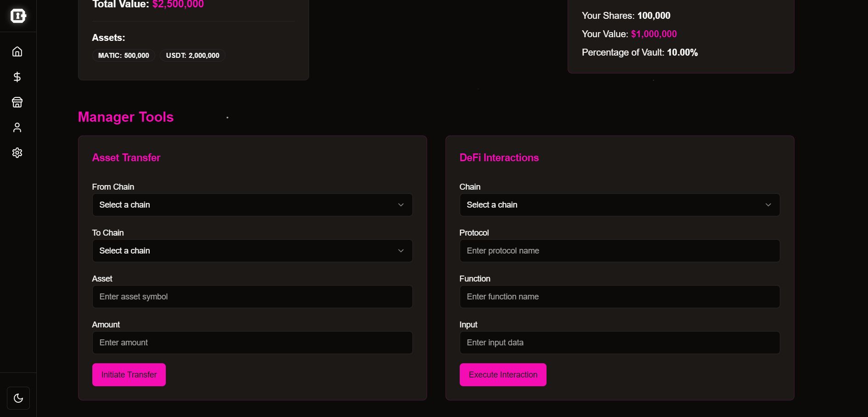Click the DeFi Chain chevron arrow
Image resolution: width=868 pixels, height=417 pixels.
click(x=768, y=205)
